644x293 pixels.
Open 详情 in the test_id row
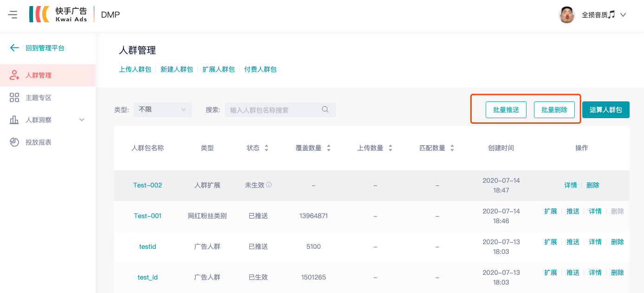coord(595,273)
